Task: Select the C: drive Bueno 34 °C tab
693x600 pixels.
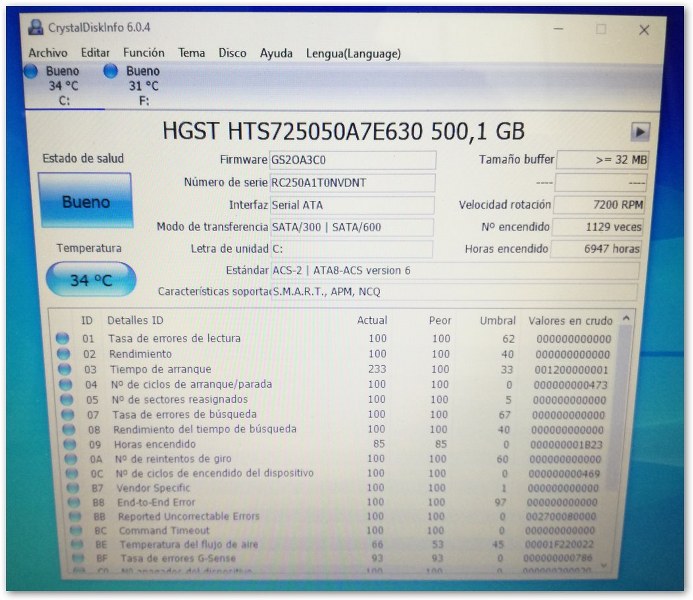Action: 64,86
